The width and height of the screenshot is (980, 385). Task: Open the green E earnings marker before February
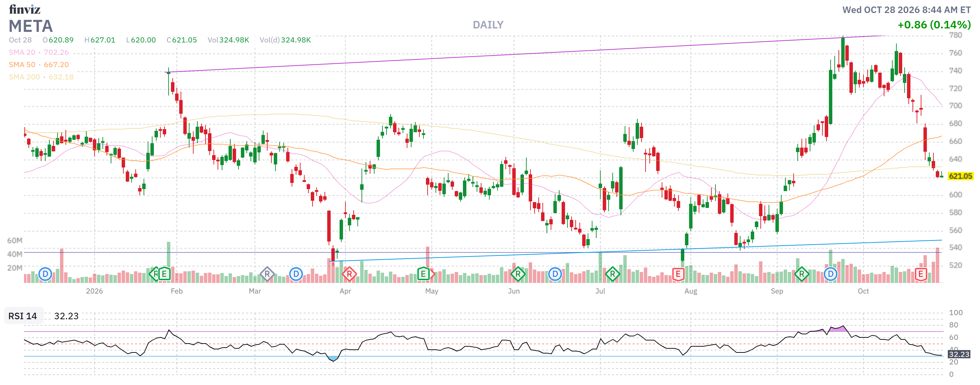point(164,274)
